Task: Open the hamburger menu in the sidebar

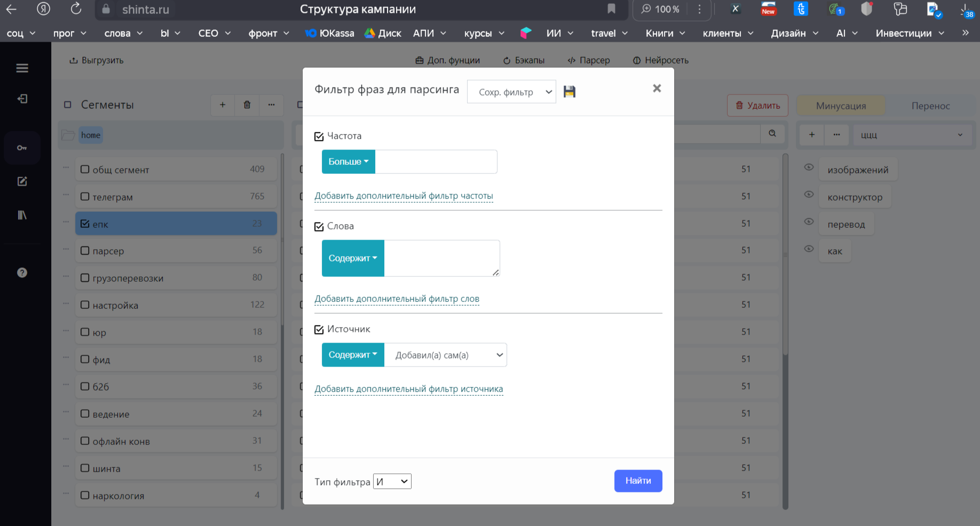Action: point(22,68)
